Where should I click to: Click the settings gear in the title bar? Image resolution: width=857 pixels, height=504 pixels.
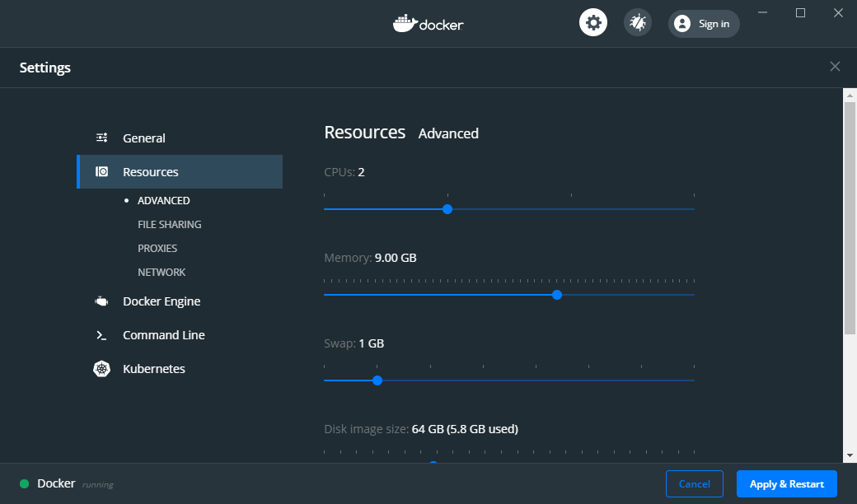tap(593, 22)
